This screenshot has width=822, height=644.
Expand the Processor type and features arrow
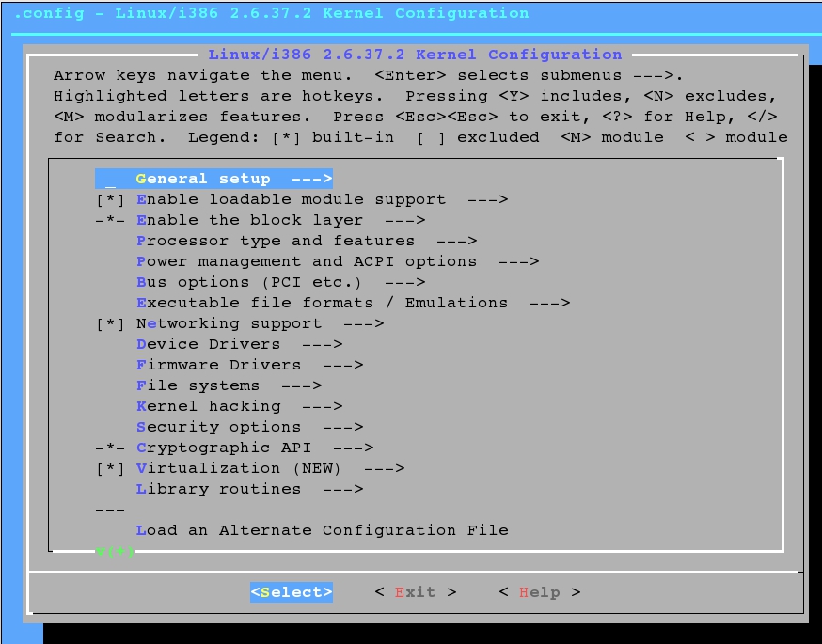coord(457,241)
